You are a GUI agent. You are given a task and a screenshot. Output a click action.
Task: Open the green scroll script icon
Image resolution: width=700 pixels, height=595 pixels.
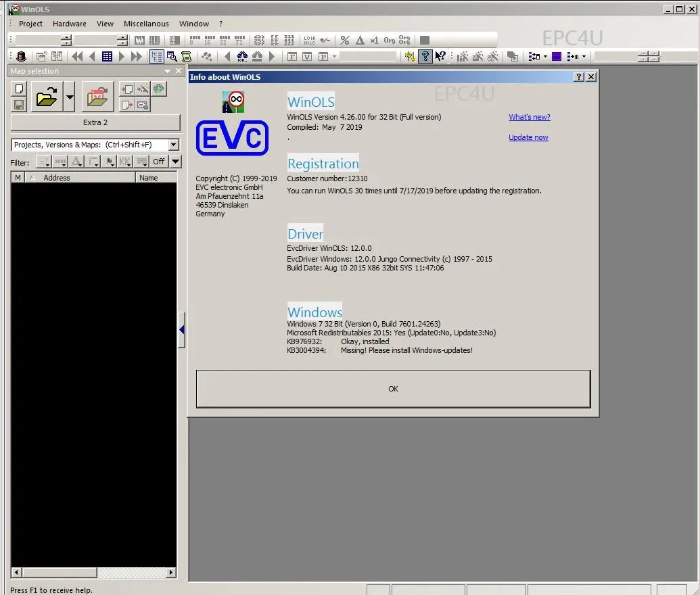[x=186, y=57]
